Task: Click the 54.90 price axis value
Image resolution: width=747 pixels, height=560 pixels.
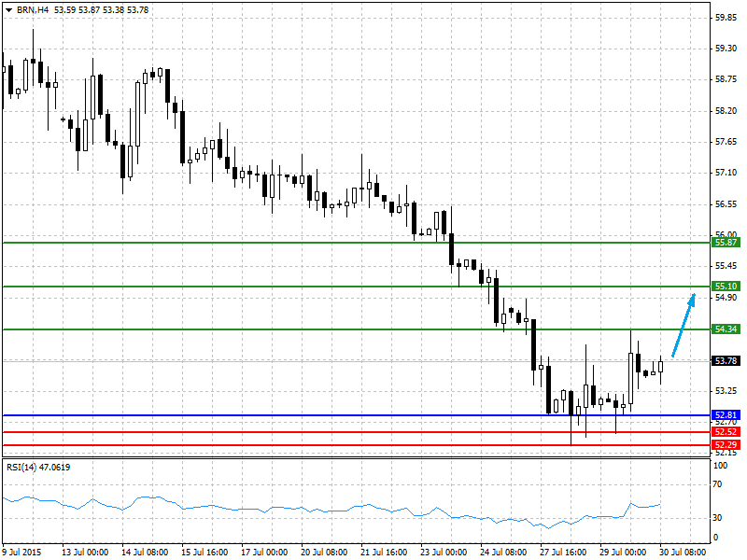Action: pos(726,298)
